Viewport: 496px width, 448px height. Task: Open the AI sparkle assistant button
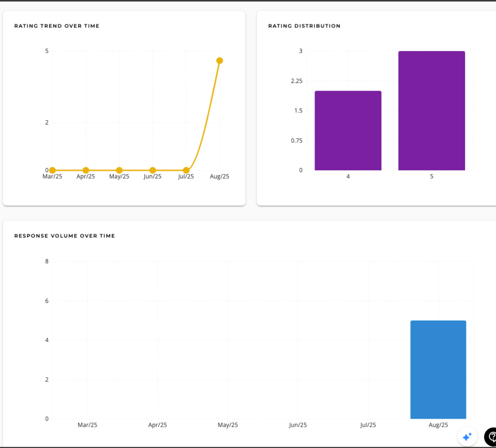click(x=467, y=436)
